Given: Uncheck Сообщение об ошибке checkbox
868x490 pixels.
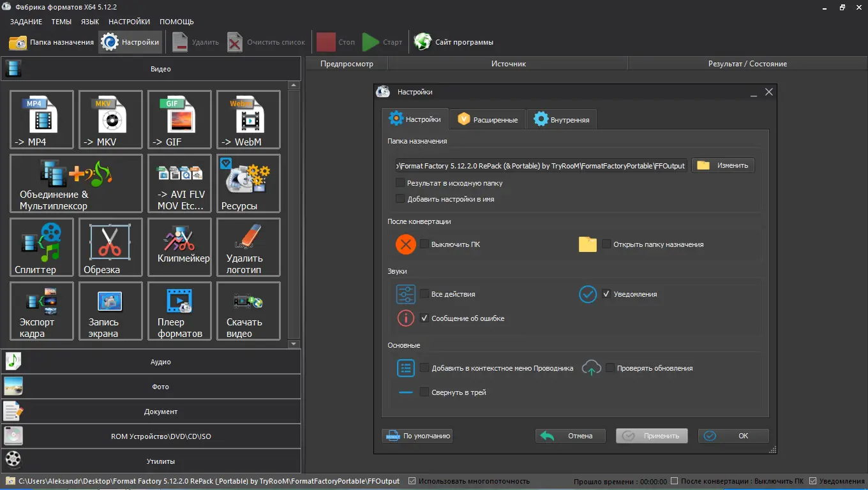Looking at the screenshot, I should point(424,318).
